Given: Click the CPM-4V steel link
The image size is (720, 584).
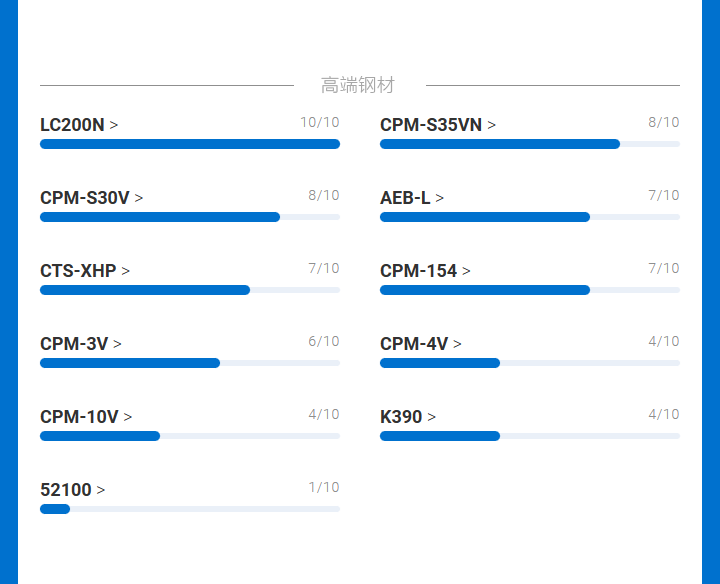Looking at the screenshot, I should click(x=420, y=344).
